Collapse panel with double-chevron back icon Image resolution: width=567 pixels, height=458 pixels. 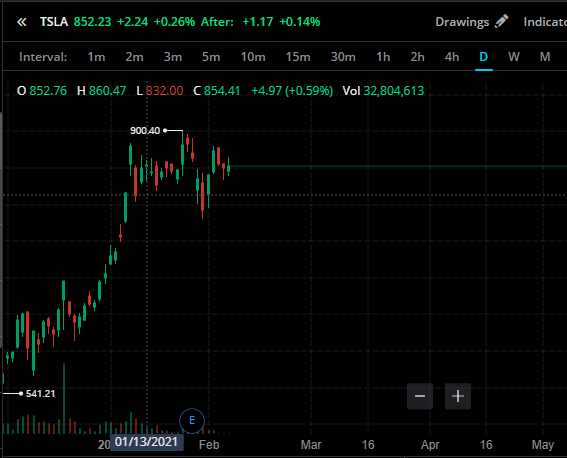22,22
